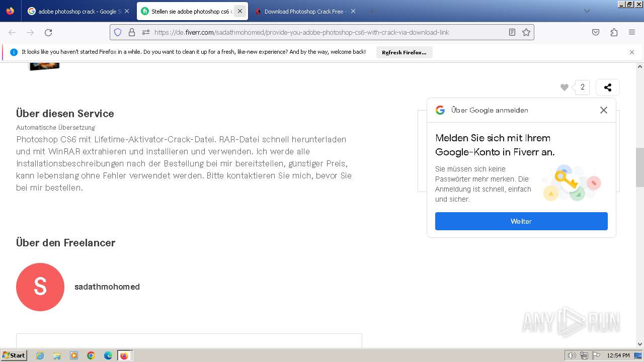Open Firefox application hamburger menu
This screenshot has width=644, height=362.
coord(632,32)
